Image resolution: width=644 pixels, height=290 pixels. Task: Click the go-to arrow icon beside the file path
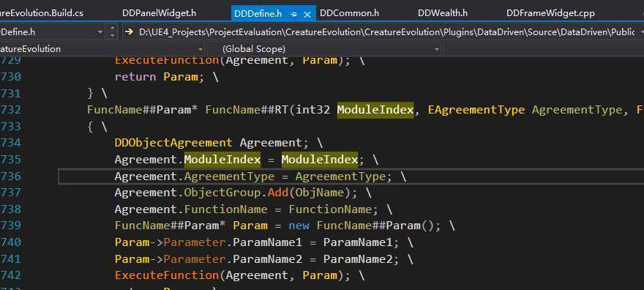(130, 31)
